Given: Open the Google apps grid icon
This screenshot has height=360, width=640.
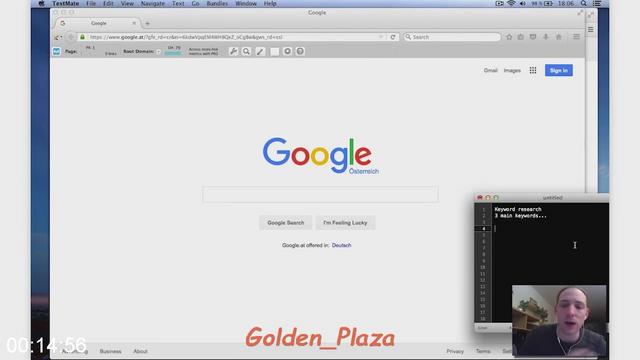Looking at the screenshot, I should (x=533, y=70).
